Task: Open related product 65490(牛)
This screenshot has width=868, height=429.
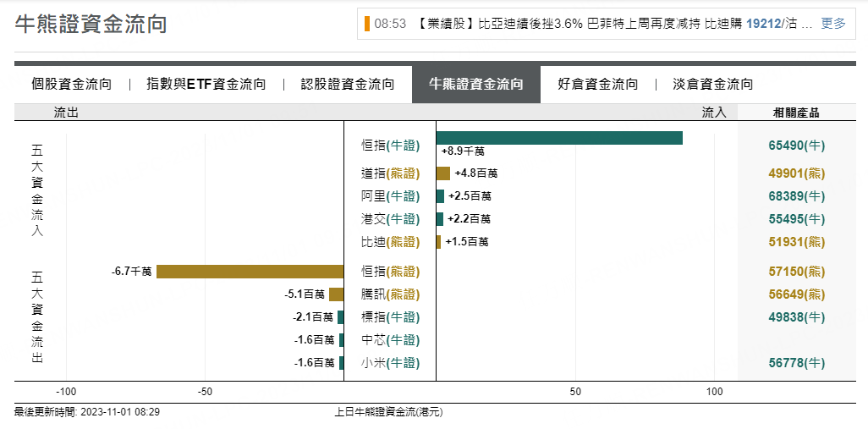Action: 796,146
